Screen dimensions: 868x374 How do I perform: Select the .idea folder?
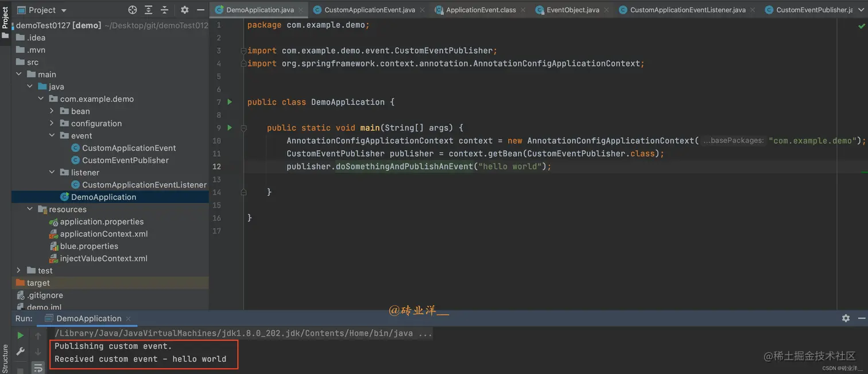pos(110,38)
